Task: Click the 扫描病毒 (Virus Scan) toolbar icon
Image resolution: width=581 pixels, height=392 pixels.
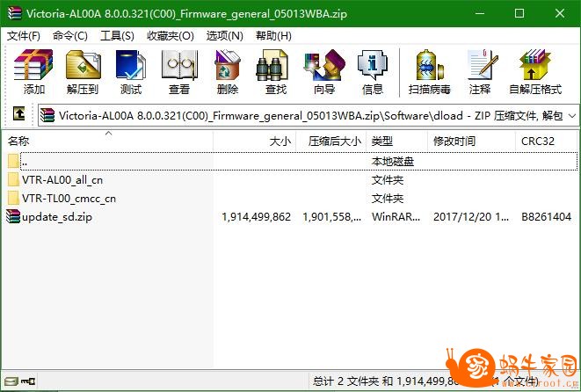Action: point(430,65)
